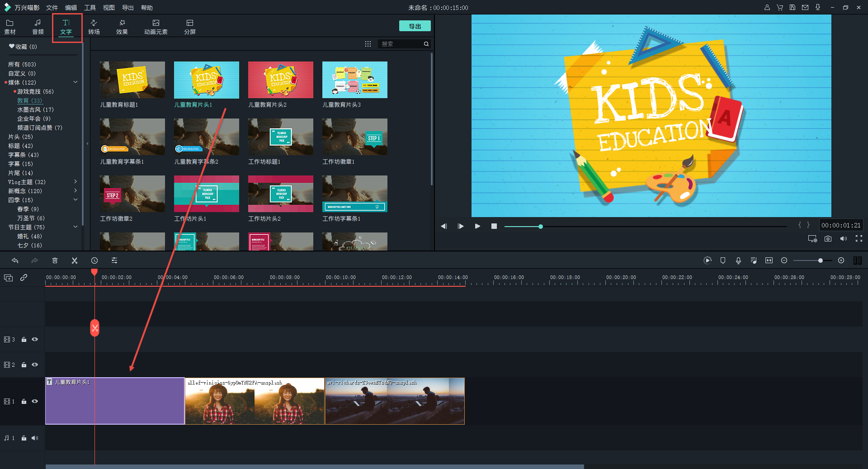Image resolution: width=868 pixels, height=469 pixels.
Task: Take a snapshot with the camera icon
Action: tap(828, 239)
